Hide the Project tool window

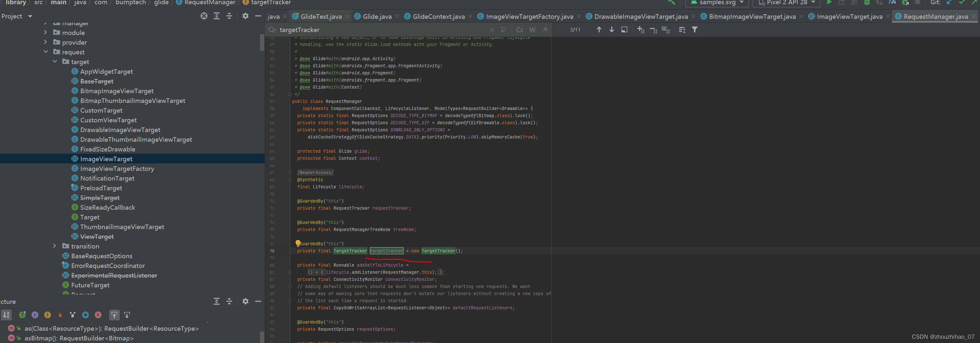tap(258, 16)
